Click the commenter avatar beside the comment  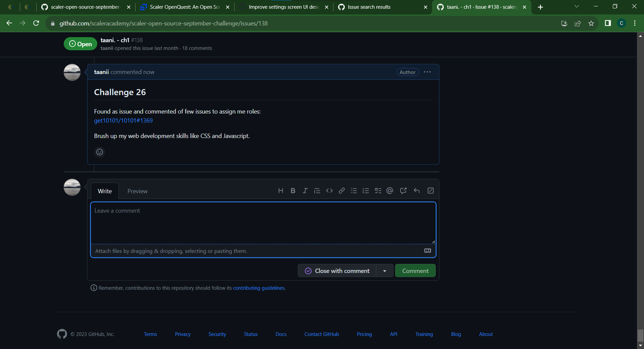pos(72,72)
